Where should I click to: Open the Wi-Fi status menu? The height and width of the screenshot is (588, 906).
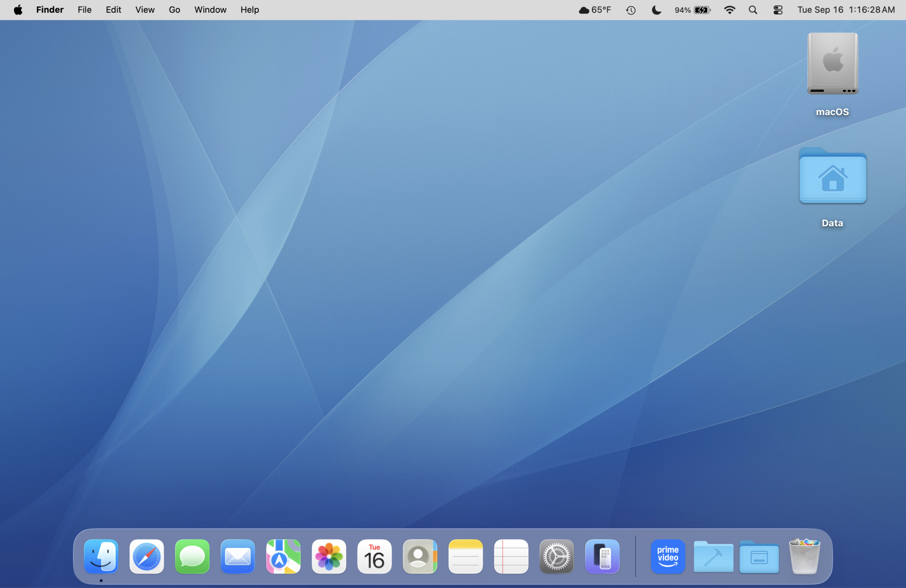729,10
